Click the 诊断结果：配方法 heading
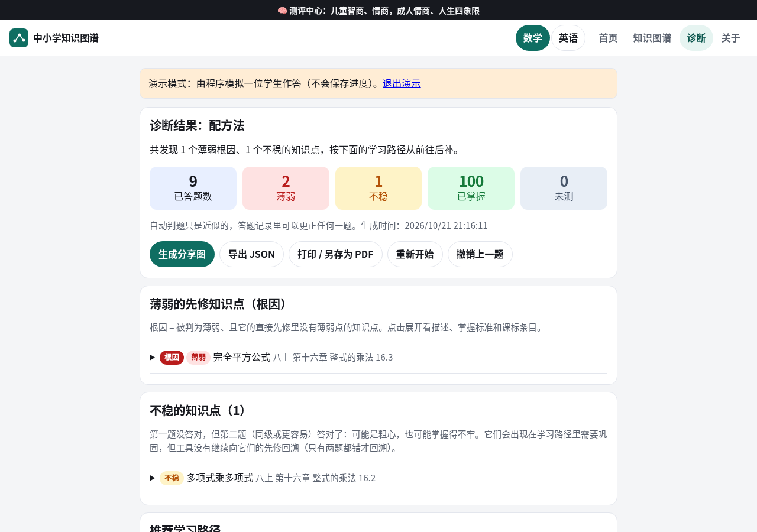Screen dimensions: 757x532 197,125
